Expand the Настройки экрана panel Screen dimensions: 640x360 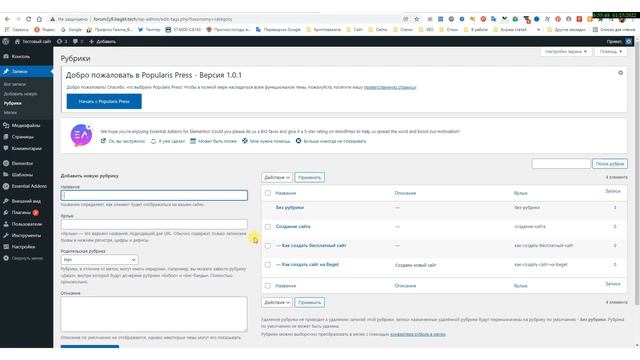tap(566, 52)
